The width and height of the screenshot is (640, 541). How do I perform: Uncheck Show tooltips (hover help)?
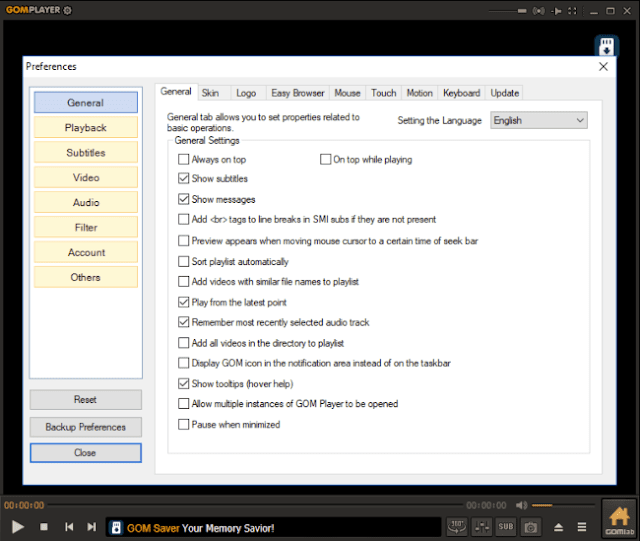[184, 383]
